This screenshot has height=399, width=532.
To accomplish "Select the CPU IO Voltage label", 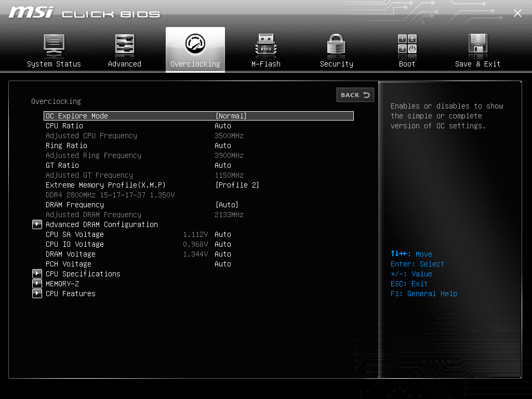I will tap(75, 244).
